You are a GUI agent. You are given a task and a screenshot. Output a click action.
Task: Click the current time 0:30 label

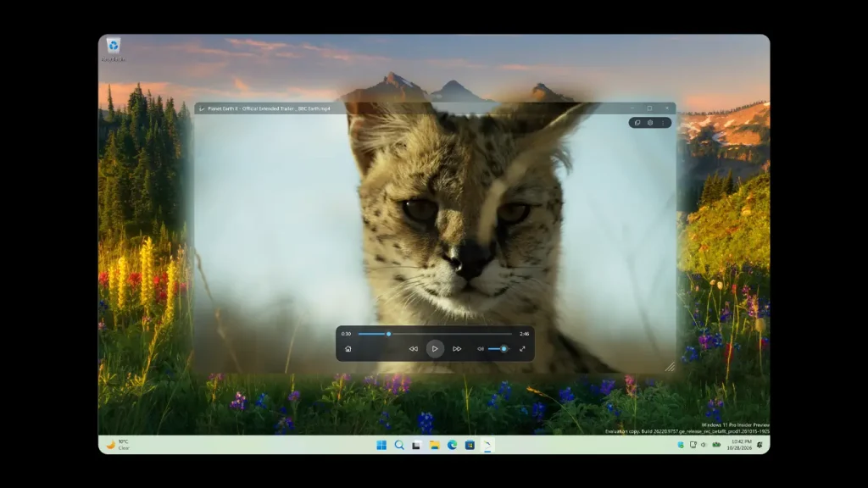point(346,334)
